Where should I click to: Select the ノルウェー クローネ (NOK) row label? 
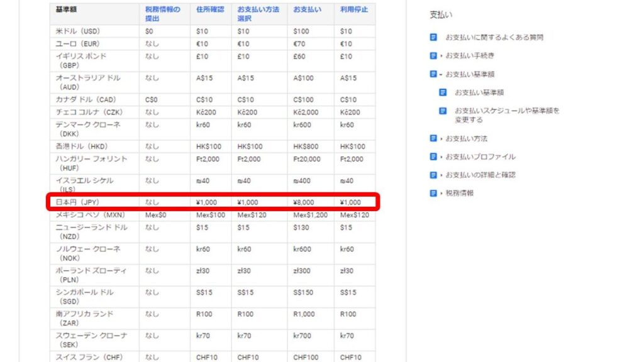[x=88, y=253]
